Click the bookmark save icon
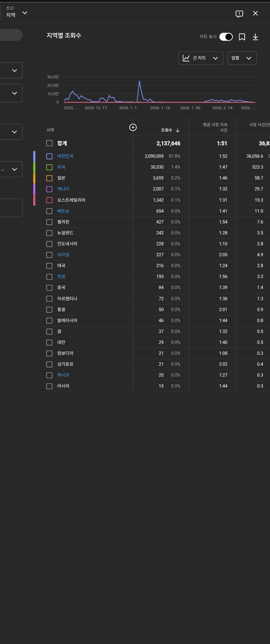Screen dimensions: 270x644 tap(242, 37)
